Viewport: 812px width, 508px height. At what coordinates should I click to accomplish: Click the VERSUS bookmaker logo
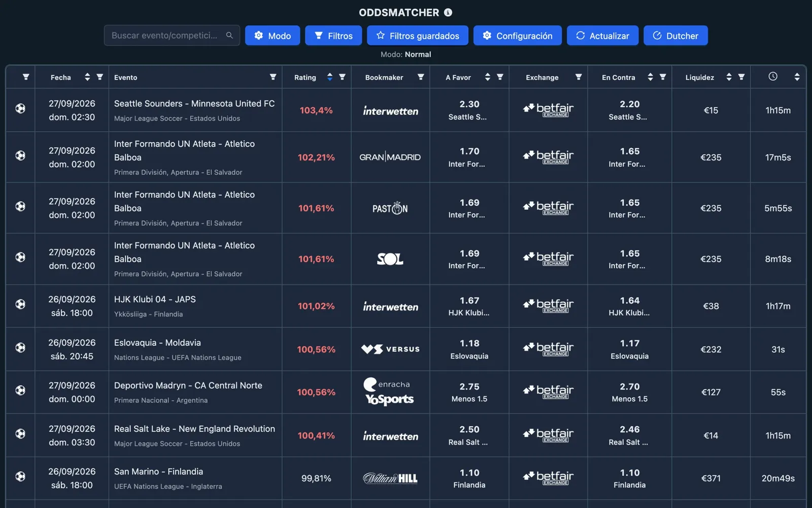pos(390,349)
